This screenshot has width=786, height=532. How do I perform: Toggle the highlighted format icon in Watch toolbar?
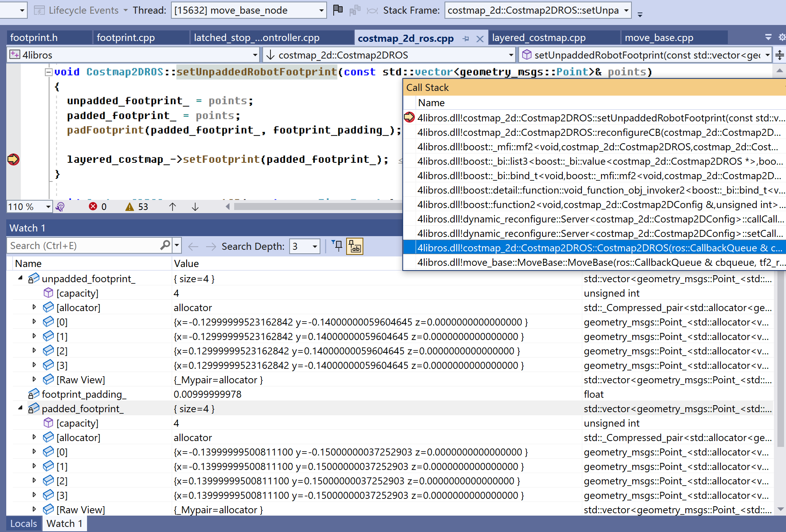[355, 246]
